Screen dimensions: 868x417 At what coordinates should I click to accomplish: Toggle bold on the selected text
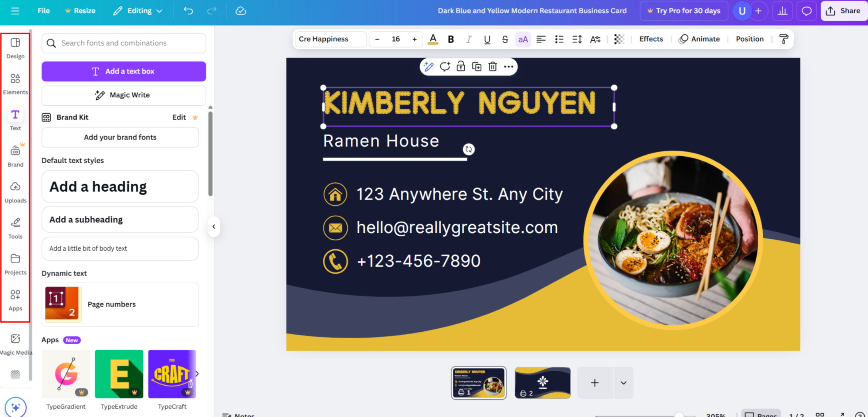[451, 39]
